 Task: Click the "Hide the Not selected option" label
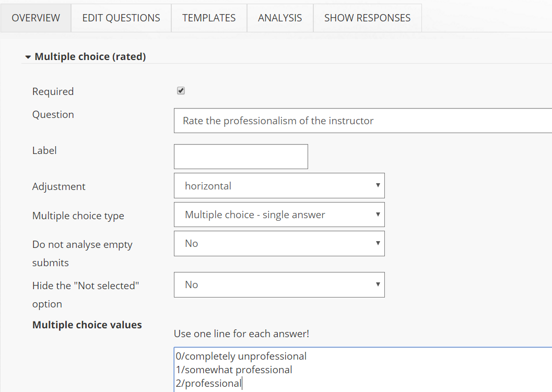tap(86, 294)
